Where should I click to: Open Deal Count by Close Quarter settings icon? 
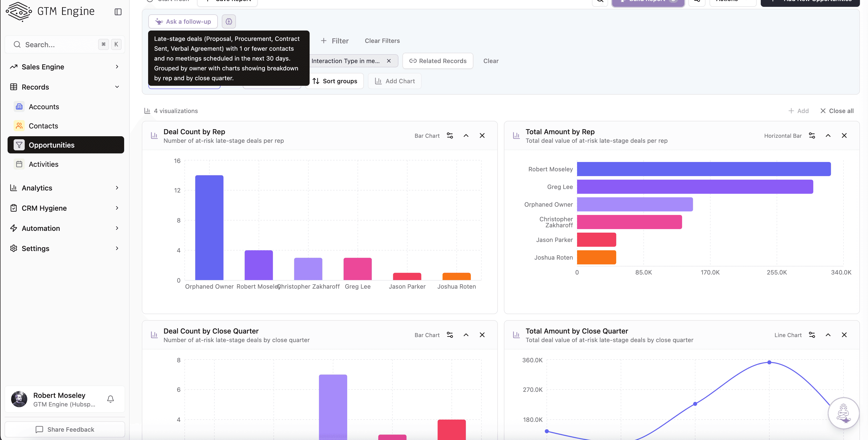point(450,335)
